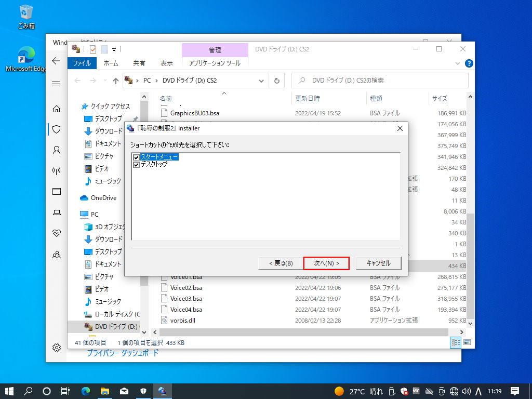Select DVD ドライブ (D:) in tree
This screenshot has height=399, width=532.
pyautogui.click(x=116, y=326)
